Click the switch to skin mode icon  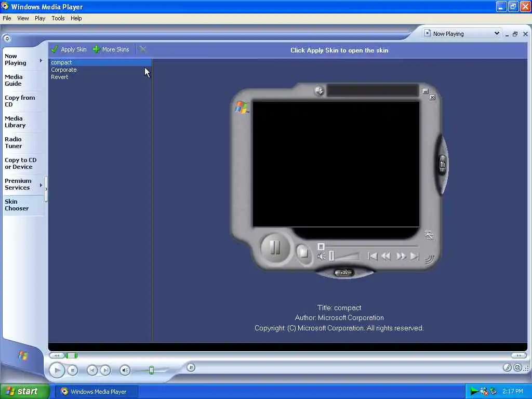tap(517, 367)
